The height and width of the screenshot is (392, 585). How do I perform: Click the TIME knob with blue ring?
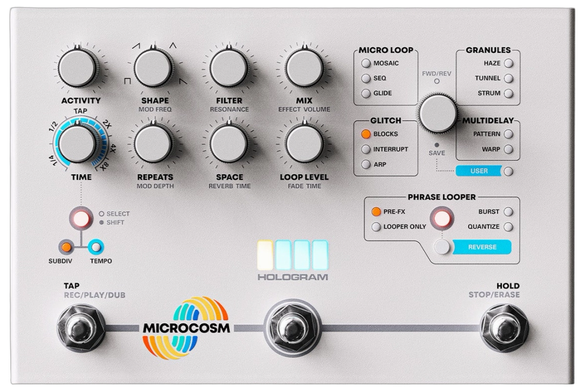(x=77, y=143)
